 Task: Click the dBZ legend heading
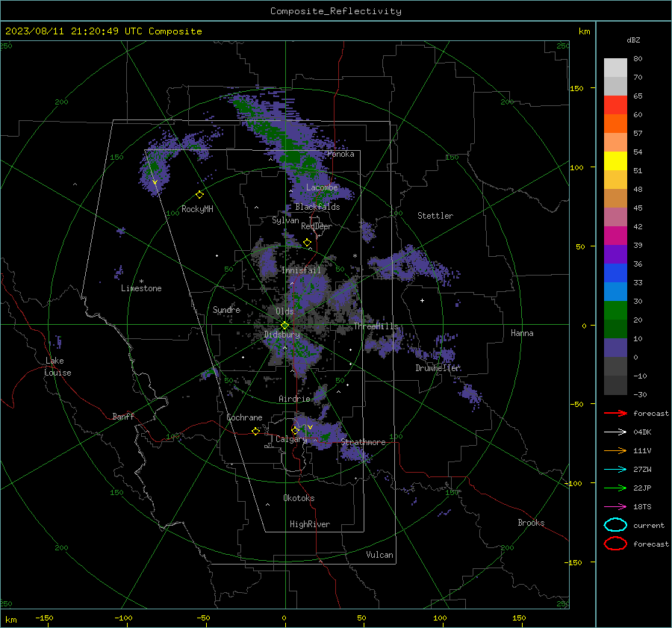click(x=633, y=40)
